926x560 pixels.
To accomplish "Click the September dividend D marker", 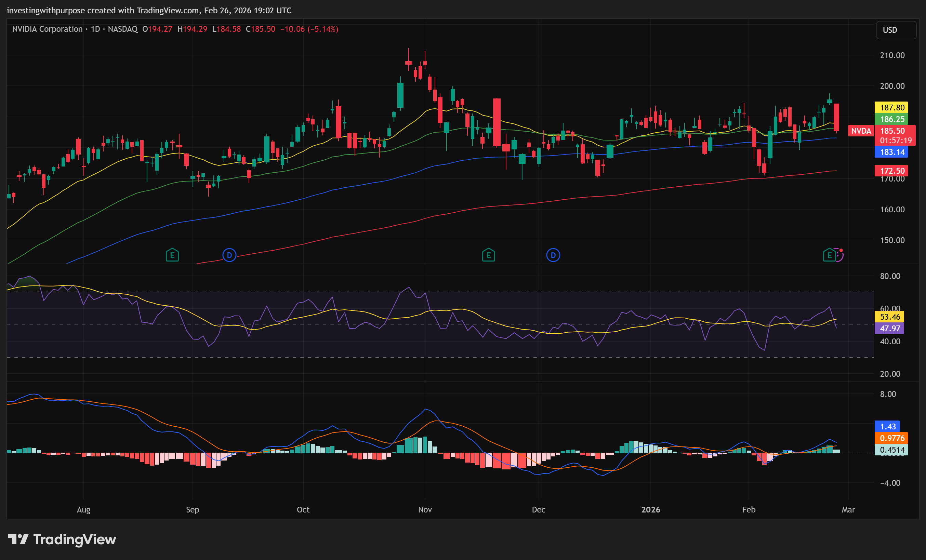I will click(x=229, y=255).
